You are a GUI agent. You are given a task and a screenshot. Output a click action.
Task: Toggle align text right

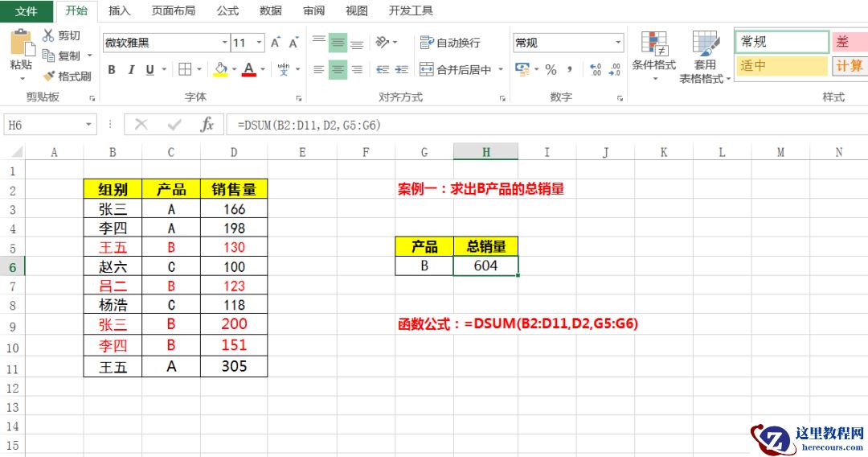[357, 69]
